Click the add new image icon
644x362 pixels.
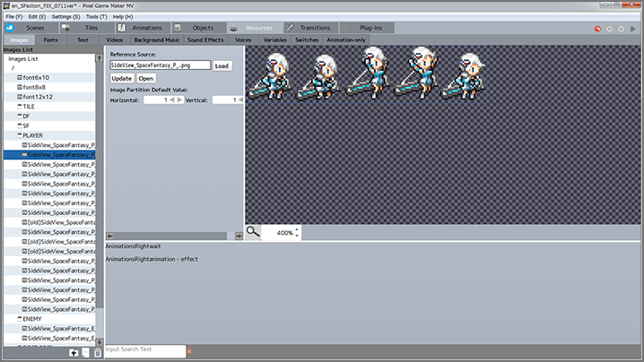coord(74,353)
